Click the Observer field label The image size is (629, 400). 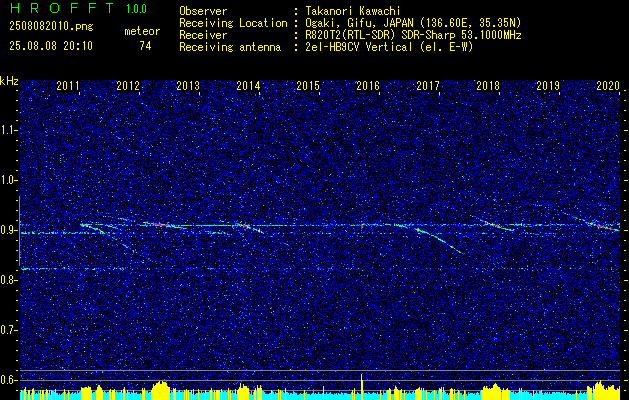(203, 11)
